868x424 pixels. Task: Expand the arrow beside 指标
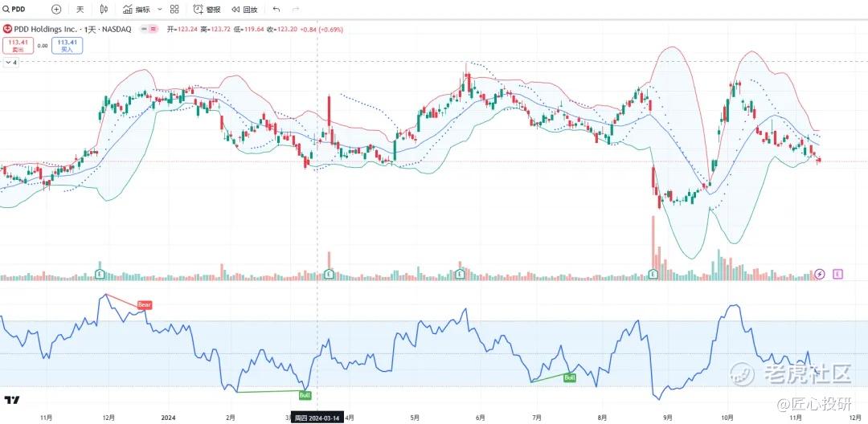point(160,9)
